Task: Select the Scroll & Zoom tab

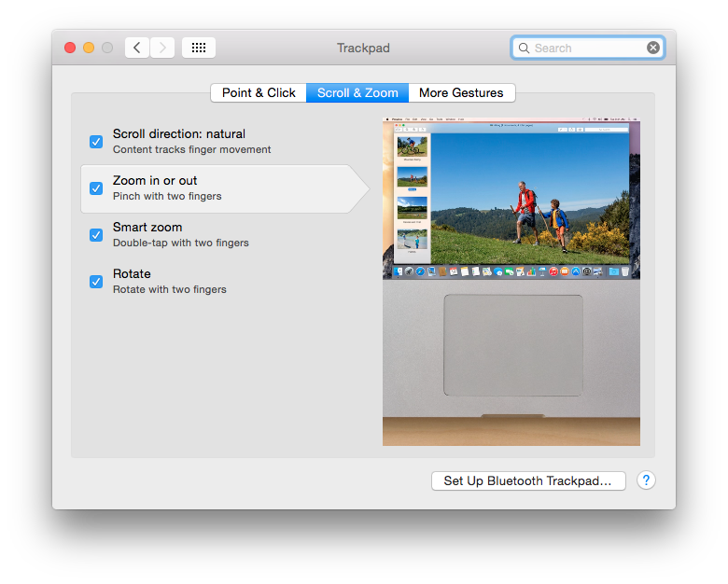Action: point(357,93)
